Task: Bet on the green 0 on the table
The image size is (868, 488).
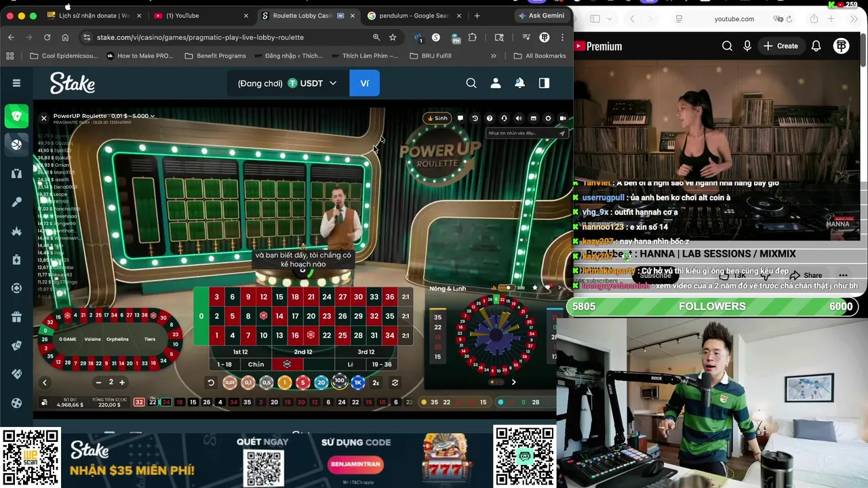Action: pyautogui.click(x=201, y=316)
